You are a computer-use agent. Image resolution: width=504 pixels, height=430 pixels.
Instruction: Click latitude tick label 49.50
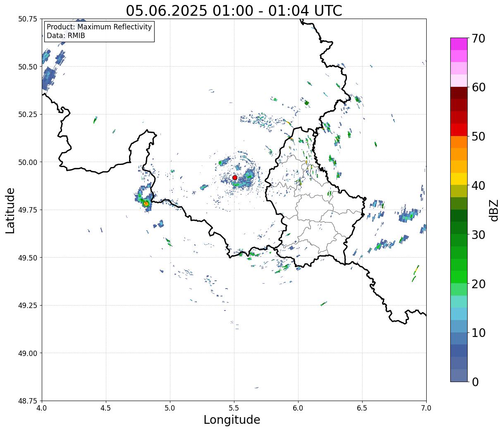pos(28,258)
